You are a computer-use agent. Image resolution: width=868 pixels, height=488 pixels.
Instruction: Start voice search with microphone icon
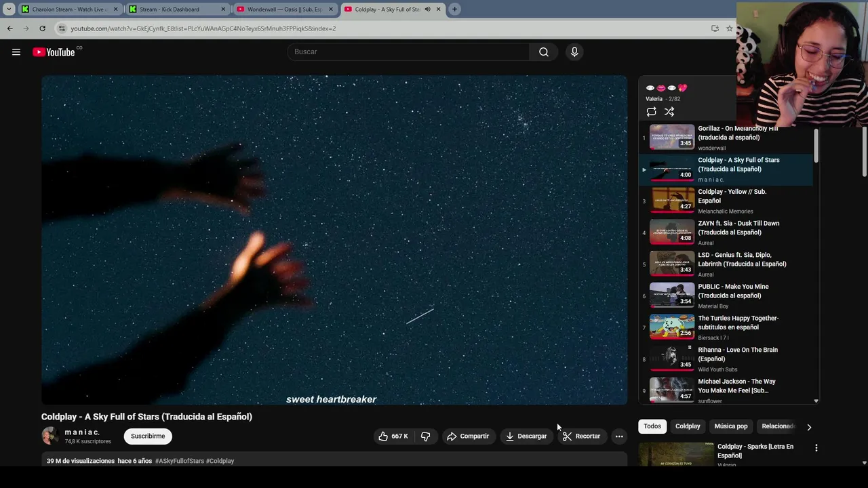point(574,52)
